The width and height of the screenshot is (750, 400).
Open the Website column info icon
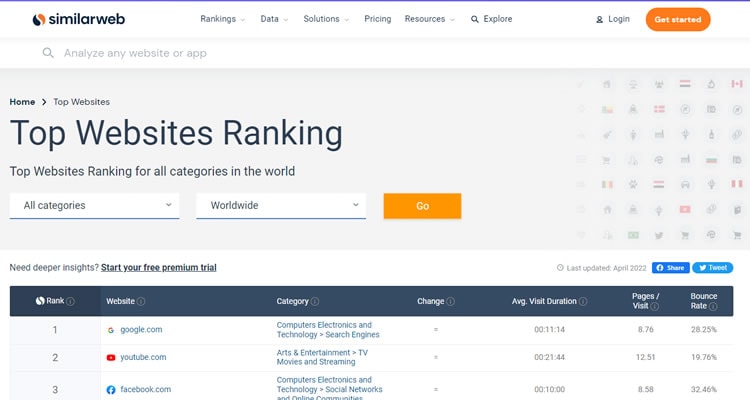(x=141, y=301)
